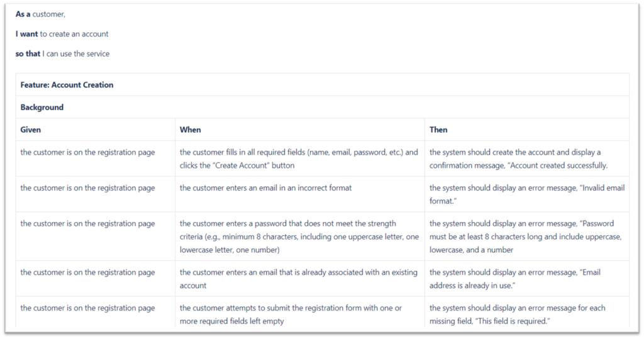Click the "When" column header
The image size is (644, 339).
click(x=191, y=130)
